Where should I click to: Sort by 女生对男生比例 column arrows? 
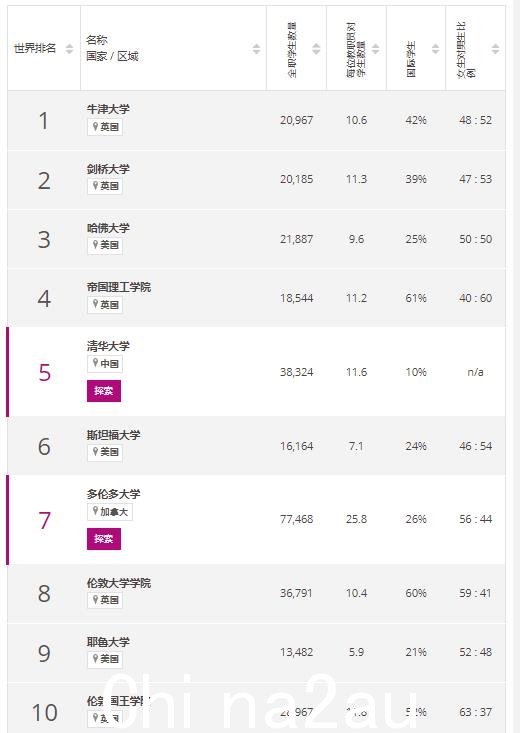495,49
